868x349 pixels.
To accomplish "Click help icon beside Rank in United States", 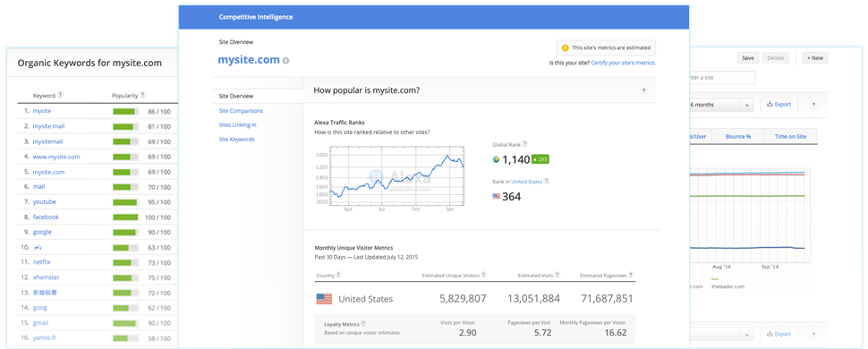I will pyautogui.click(x=547, y=181).
